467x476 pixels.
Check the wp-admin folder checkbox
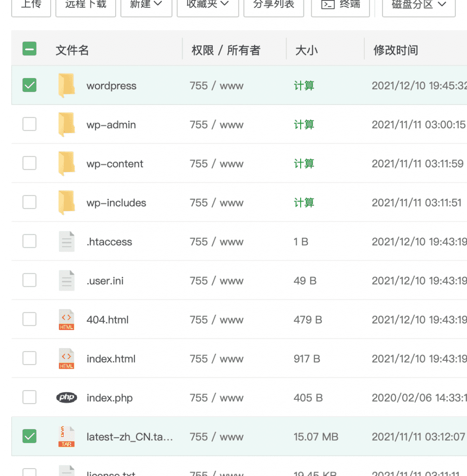(x=29, y=124)
